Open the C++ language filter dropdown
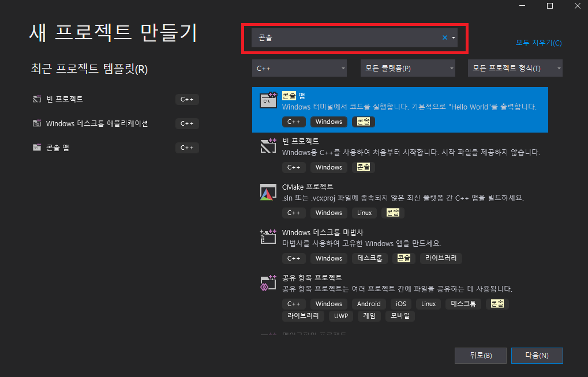The image size is (588, 377). (x=299, y=68)
